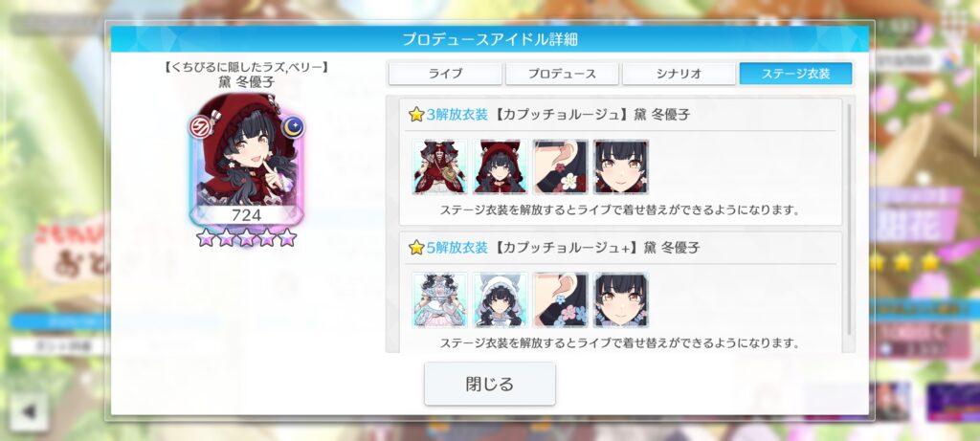Switch to the ライブ tab
The height and width of the screenshot is (441, 980).
[x=445, y=74]
